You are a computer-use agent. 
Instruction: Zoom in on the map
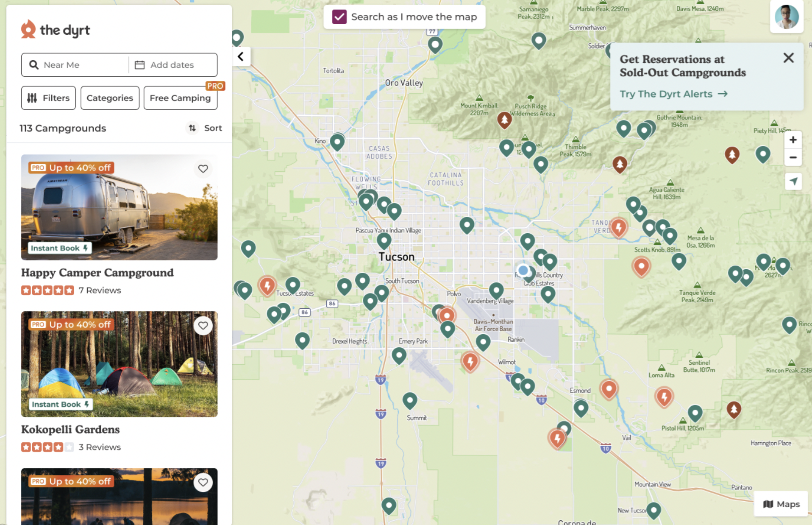(x=793, y=140)
